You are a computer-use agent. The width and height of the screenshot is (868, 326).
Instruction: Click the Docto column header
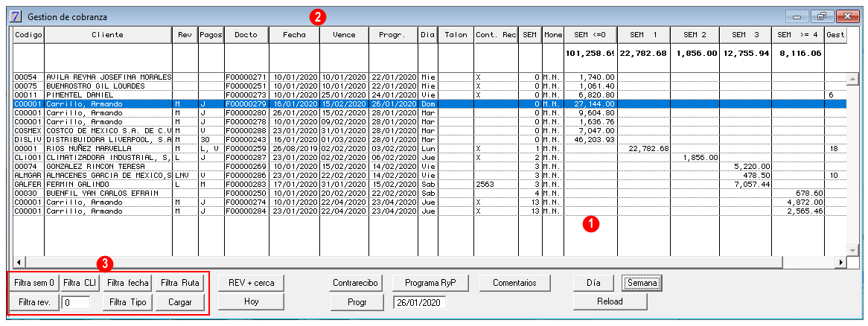coord(246,35)
